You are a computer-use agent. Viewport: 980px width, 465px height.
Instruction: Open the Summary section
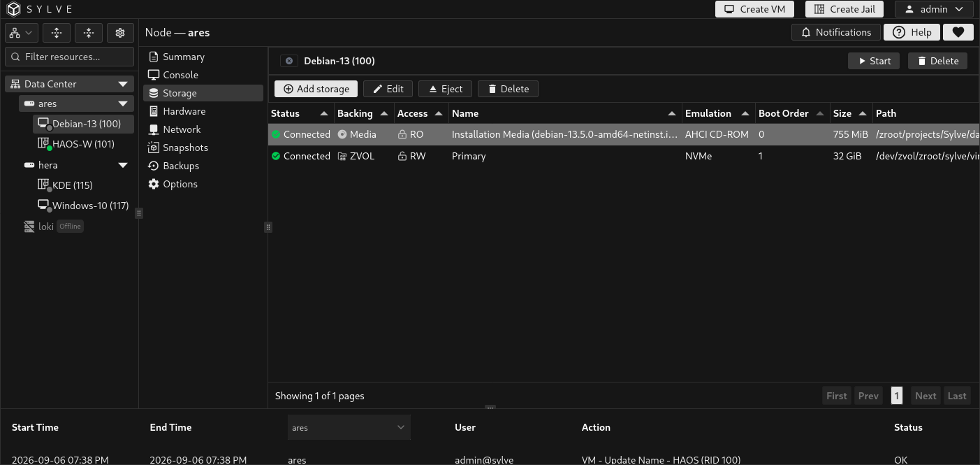(x=203, y=57)
